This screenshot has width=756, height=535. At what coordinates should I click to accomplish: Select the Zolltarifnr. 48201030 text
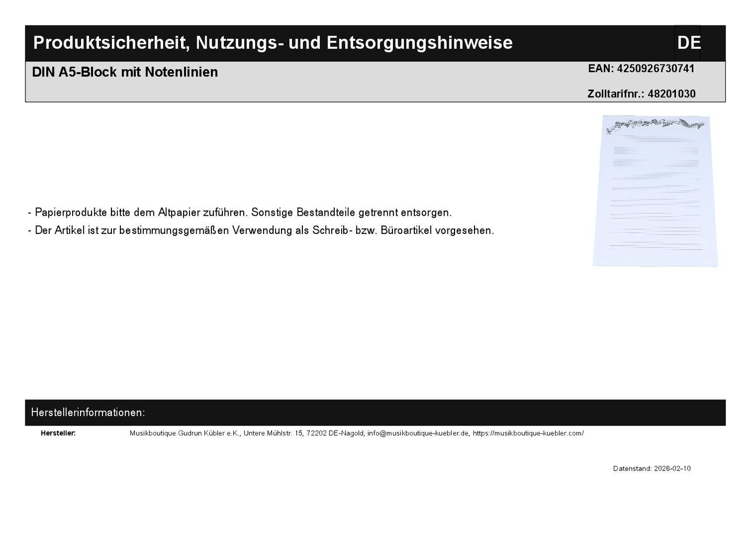point(641,94)
